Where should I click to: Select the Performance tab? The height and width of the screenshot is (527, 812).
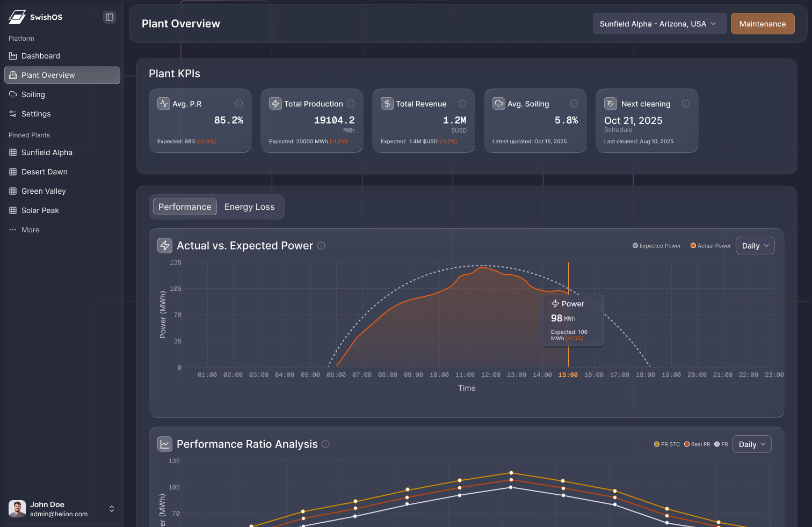184,207
